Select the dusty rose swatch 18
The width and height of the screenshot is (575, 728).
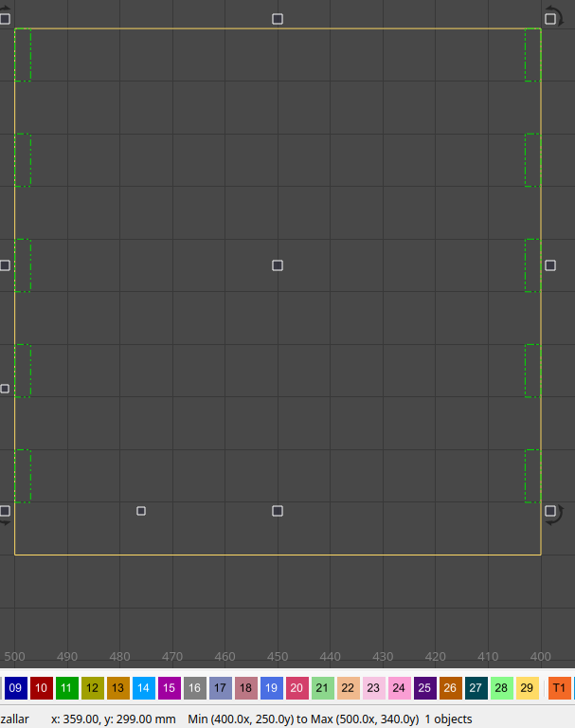click(x=245, y=687)
